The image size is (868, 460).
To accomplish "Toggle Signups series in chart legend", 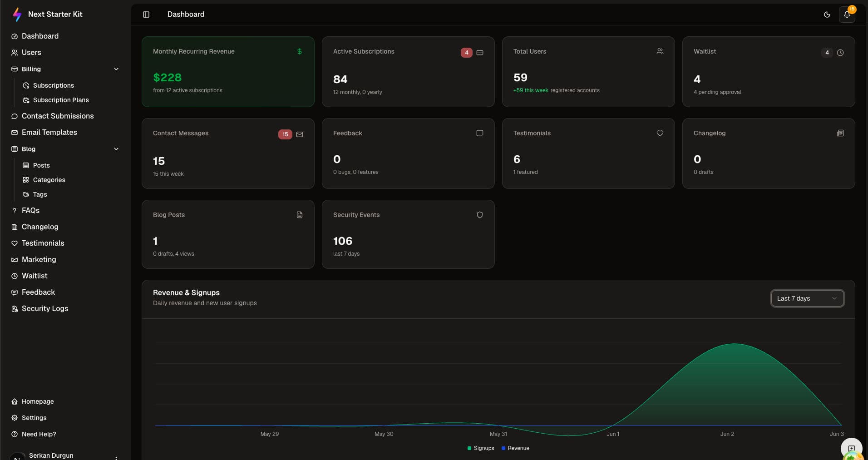I will point(481,448).
